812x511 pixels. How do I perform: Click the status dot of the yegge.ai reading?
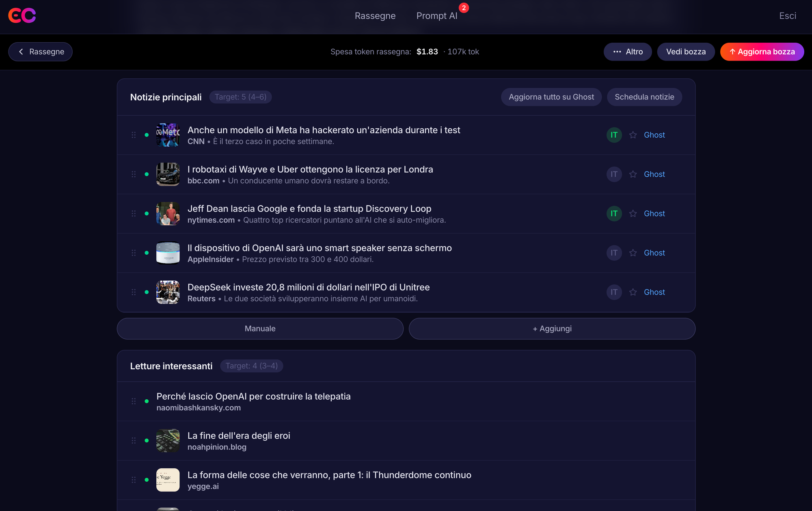pos(147,480)
